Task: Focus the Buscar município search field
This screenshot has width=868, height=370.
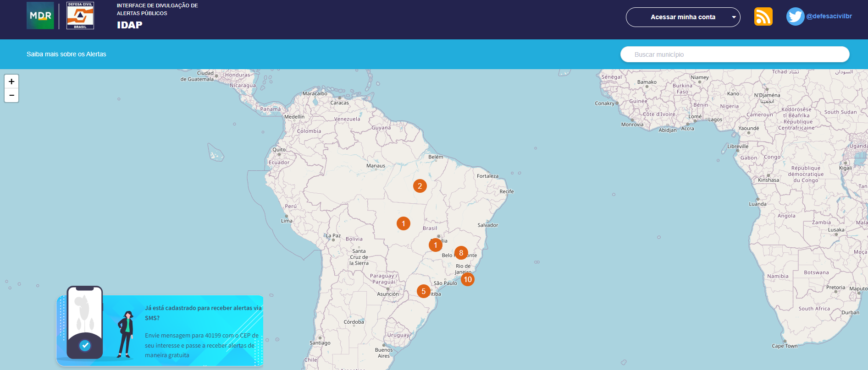Action: click(735, 54)
